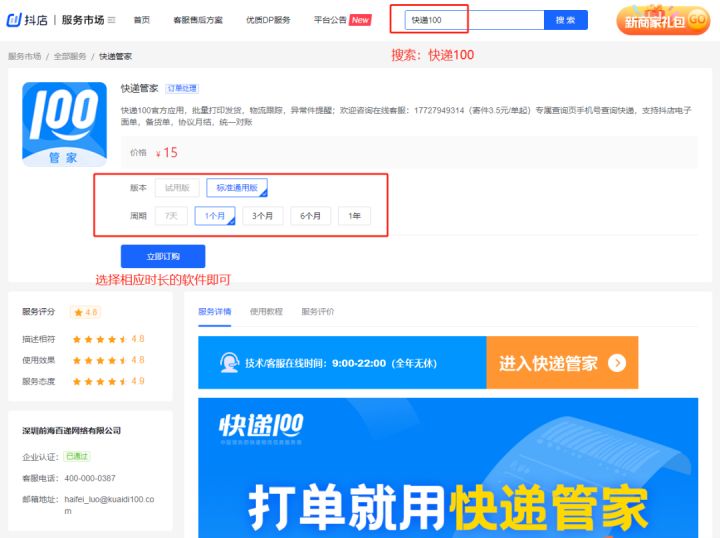Open 平台公告 navigation item
The height and width of the screenshot is (538, 720).
click(330, 20)
